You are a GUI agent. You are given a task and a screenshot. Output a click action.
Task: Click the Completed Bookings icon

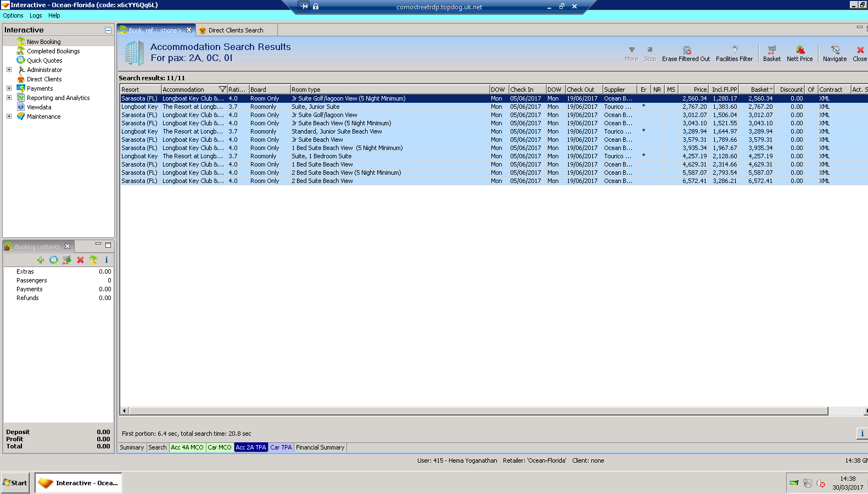click(21, 51)
